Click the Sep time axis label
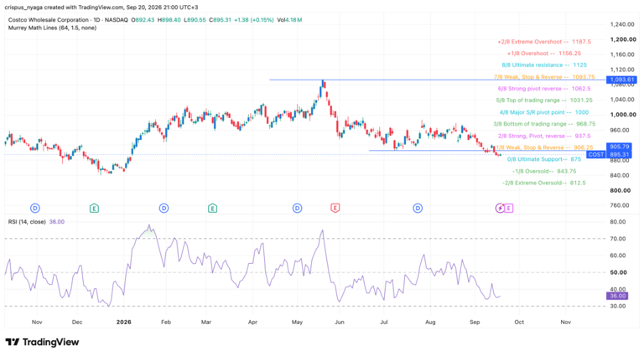Screen dimensions: 644x356 tap(475, 322)
